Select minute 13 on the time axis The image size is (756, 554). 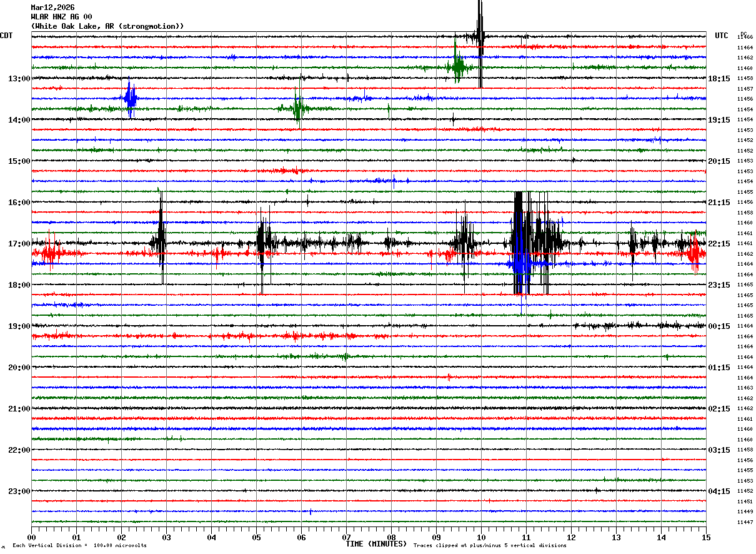tap(616, 537)
